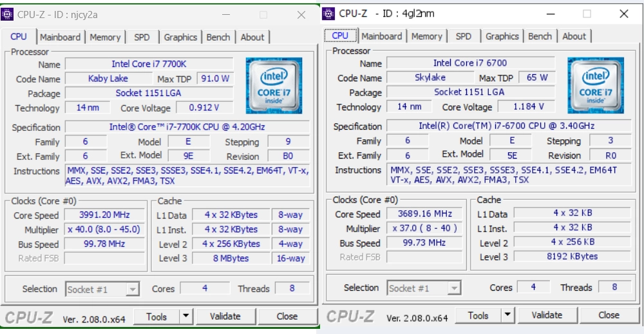
Task: Open Memory tab in the 7700K window
Action: click(x=105, y=37)
